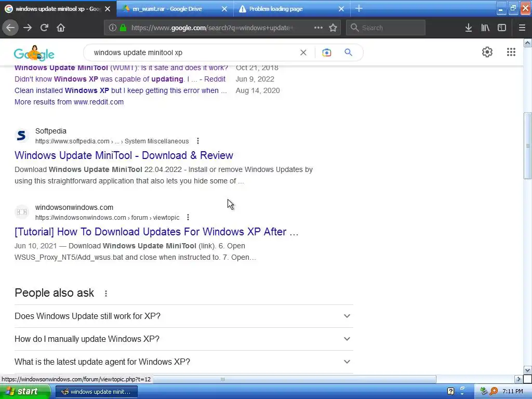Open Windows Update MiniTool - Download & Review link
532x399 pixels.
[124, 155]
